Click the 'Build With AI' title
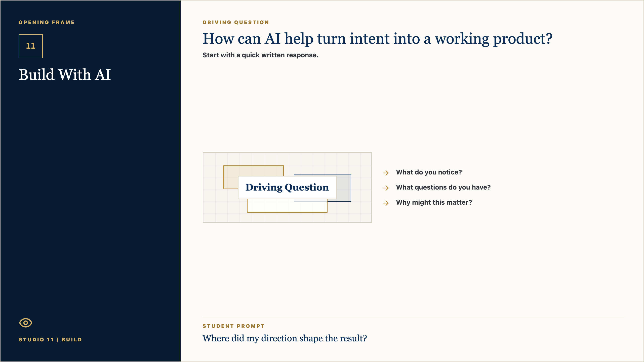 pyautogui.click(x=65, y=75)
